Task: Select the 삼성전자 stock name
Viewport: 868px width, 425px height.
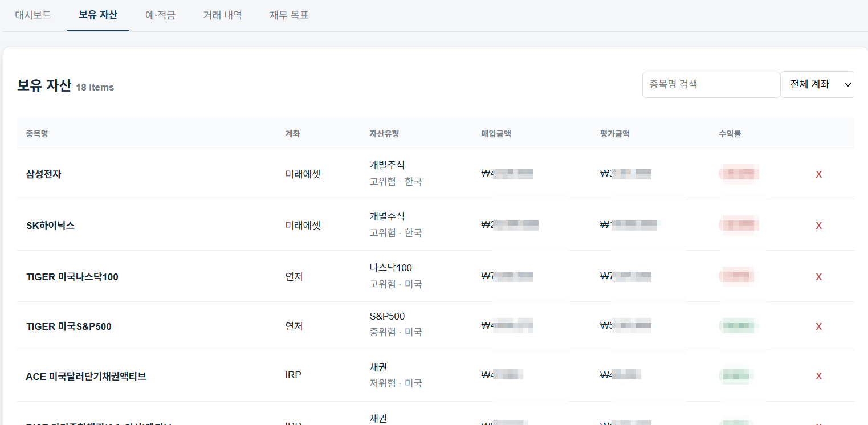Action: 44,174
